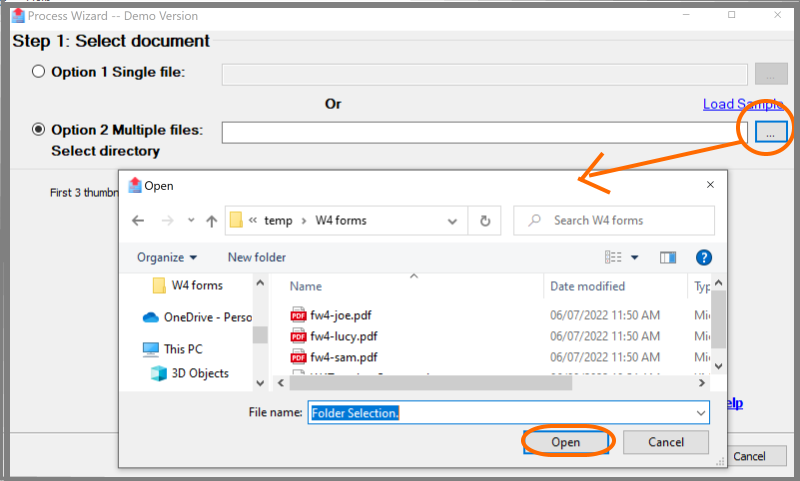Click the Search W4 forms box

click(614, 220)
